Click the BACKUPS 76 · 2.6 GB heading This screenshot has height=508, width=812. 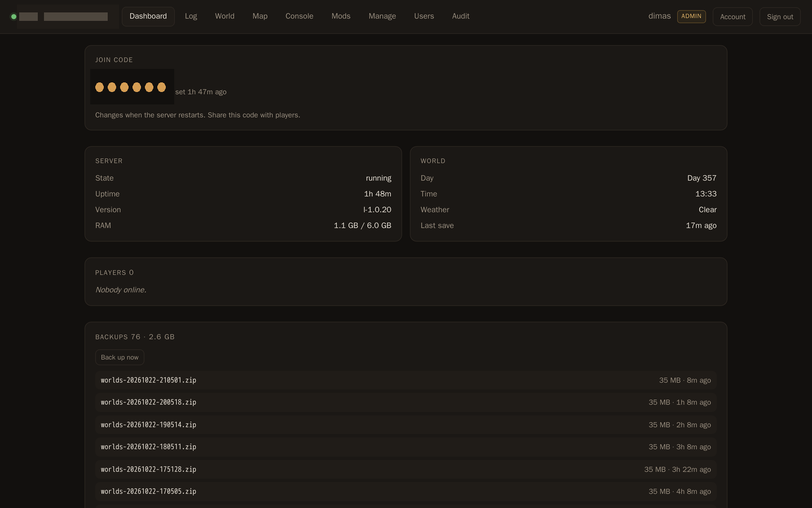tap(135, 337)
